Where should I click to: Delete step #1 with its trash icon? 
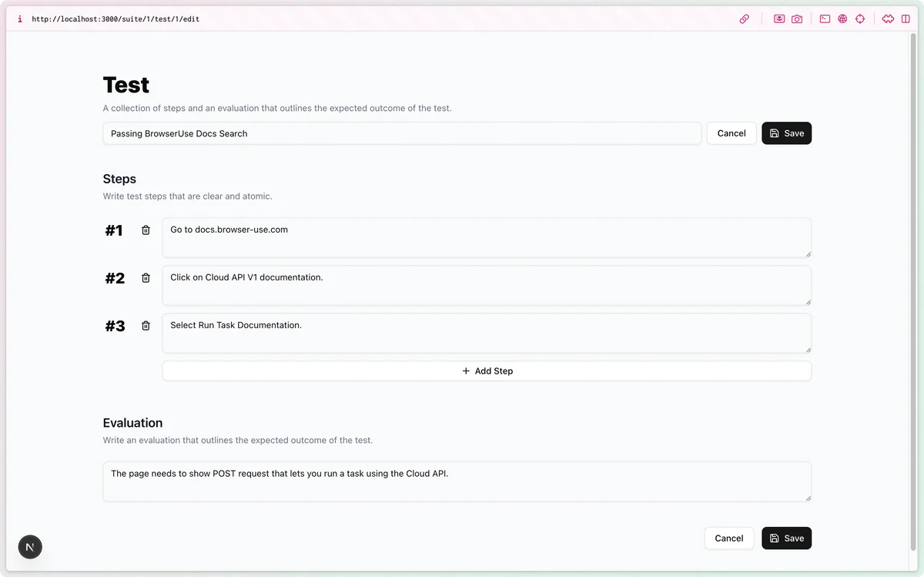click(x=146, y=230)
